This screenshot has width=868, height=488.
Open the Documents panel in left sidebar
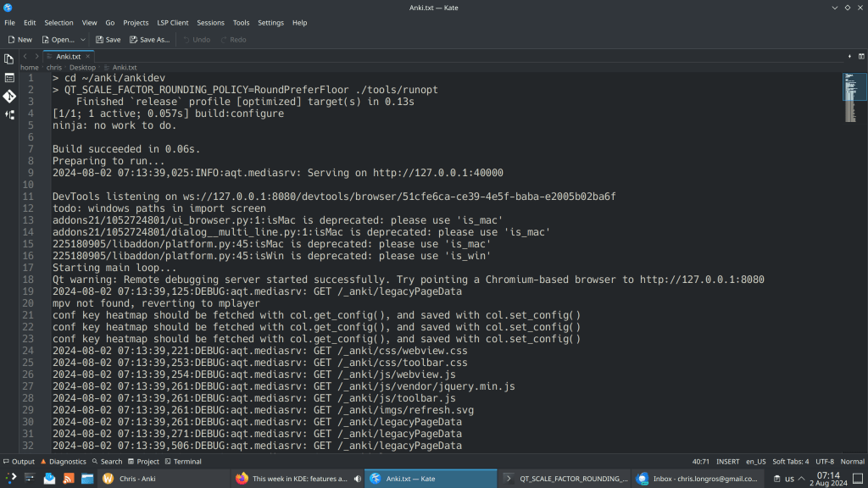coord(9,59)
